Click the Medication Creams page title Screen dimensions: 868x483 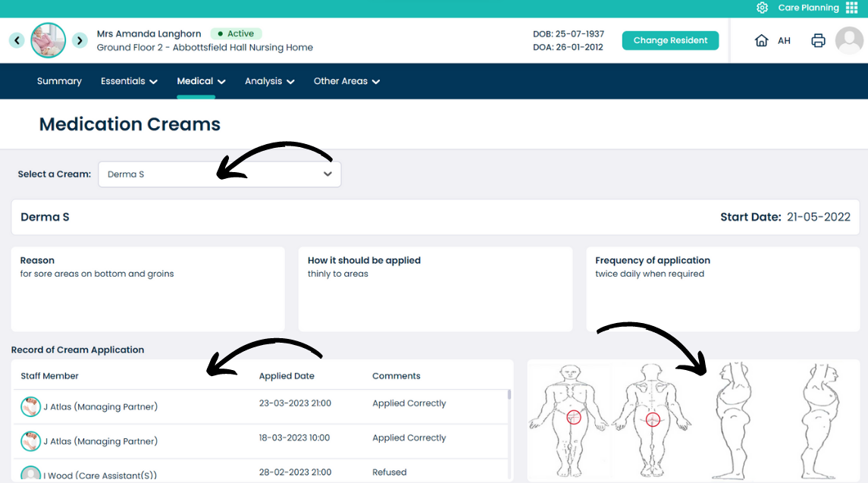click(x=130, y=124)
